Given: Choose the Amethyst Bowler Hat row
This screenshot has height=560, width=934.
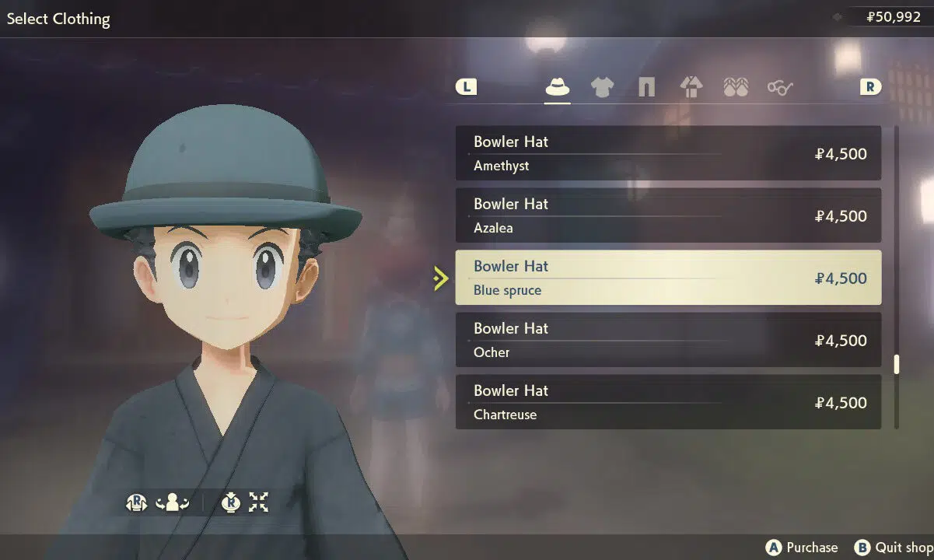Looking at the screenshot, I should tap(668, 153).
